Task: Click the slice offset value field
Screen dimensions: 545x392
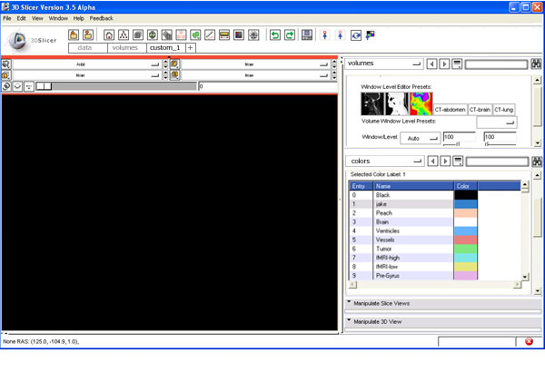Action: coord(267,86)
